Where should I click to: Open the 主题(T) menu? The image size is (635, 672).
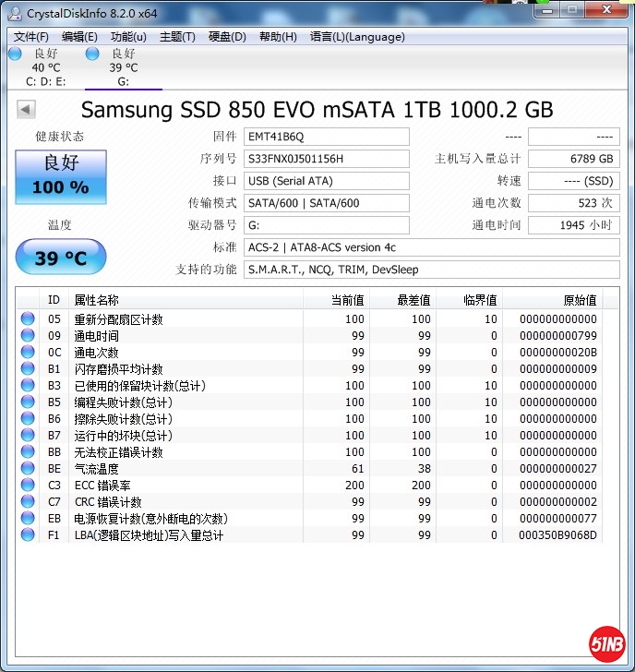coord(177,37)
